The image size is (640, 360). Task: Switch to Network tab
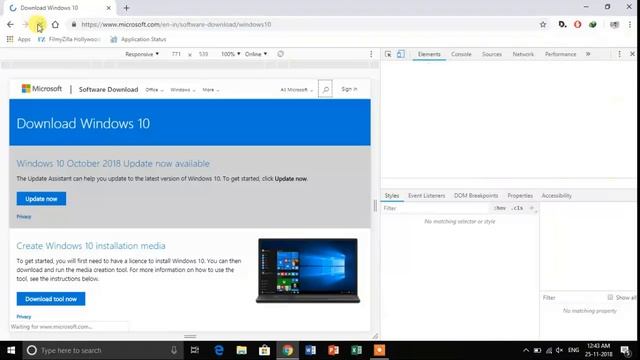523,54
